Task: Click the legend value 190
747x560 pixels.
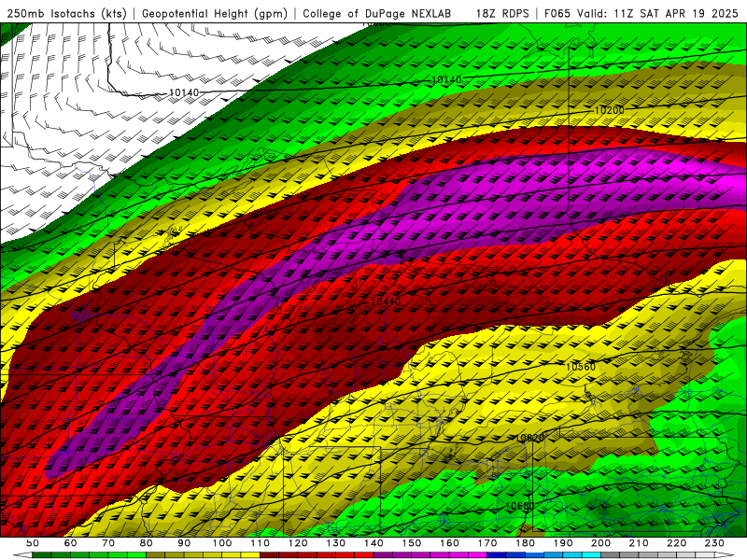Action: coord(563,543)
